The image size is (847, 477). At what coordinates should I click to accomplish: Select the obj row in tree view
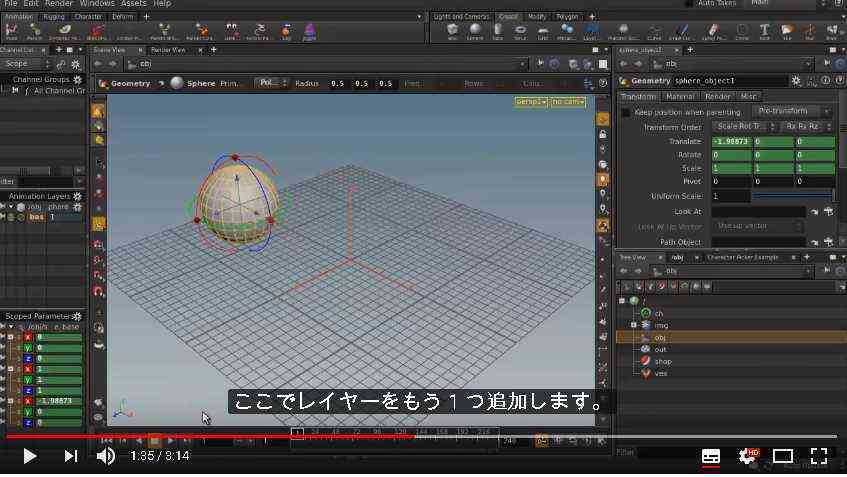click(731, 338)
